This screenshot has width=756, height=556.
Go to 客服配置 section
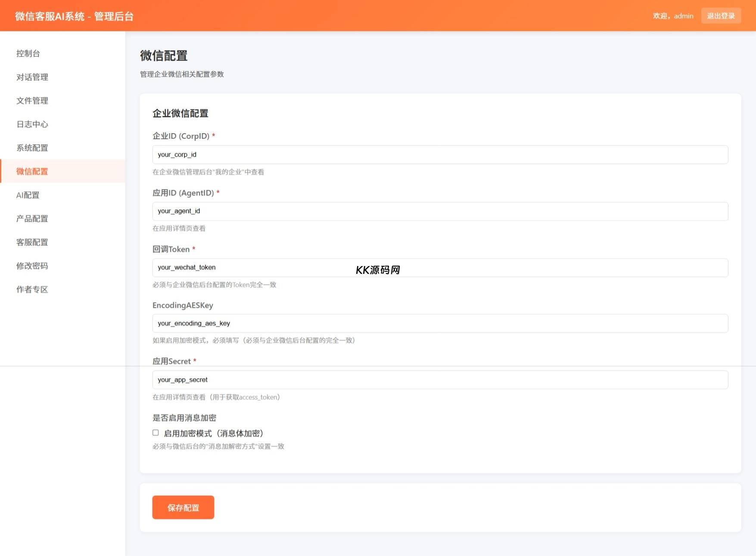[x=32, y=242]
